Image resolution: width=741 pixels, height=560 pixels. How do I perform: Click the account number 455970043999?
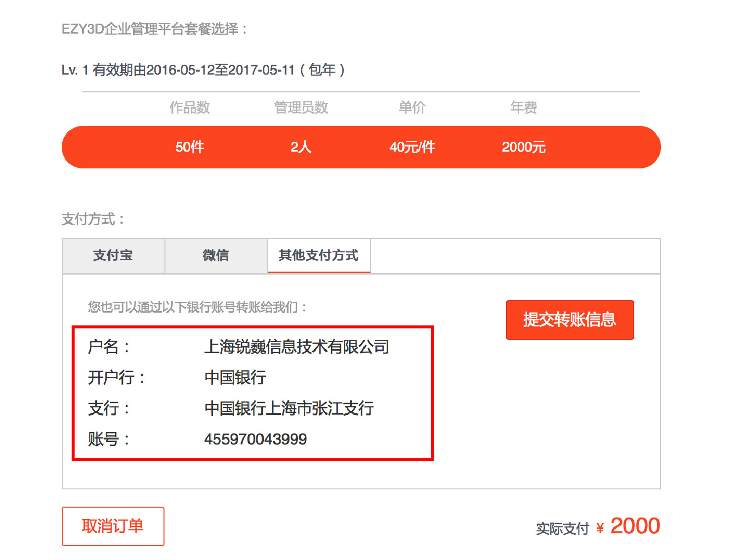click(x=255, y=439)
